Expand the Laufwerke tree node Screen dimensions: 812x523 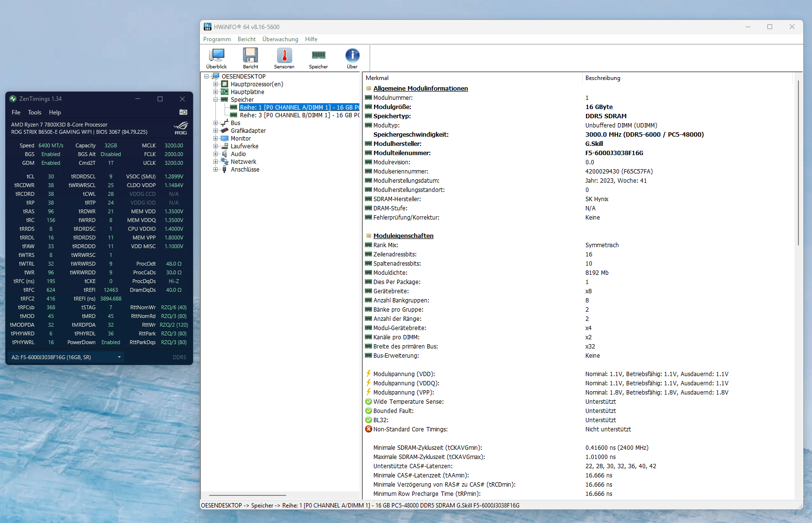tap(216, 146)
